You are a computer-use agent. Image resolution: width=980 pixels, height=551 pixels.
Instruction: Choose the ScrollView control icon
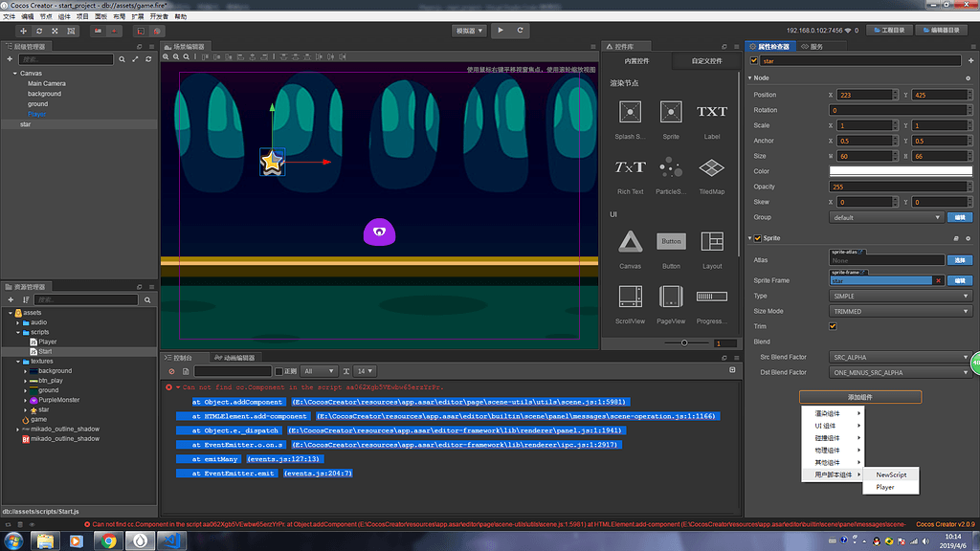pos(630,297)
